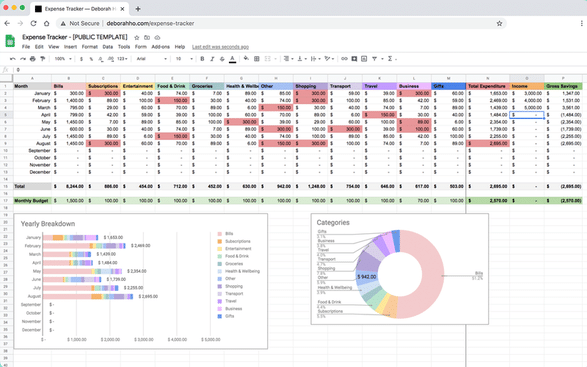The height and width of the screenshot is (367, 587).
Task: Reload the page in browser
Action: click(33, 23)
